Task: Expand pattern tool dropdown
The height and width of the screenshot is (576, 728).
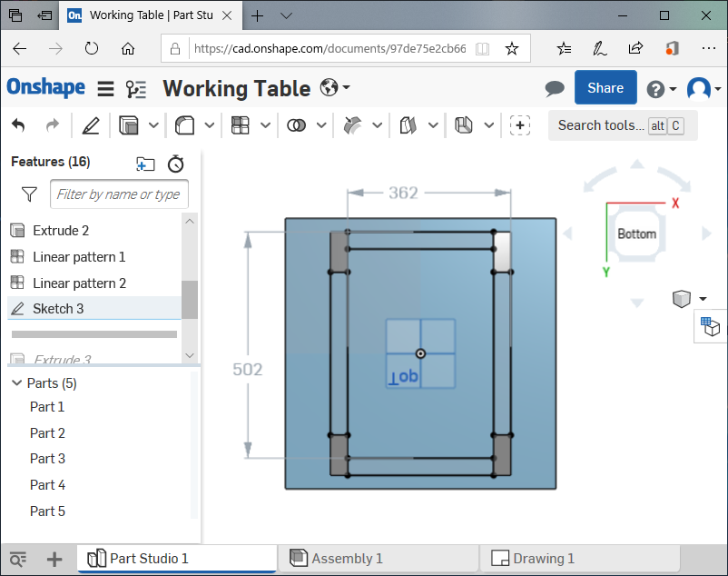Action: tap(265, 125)
